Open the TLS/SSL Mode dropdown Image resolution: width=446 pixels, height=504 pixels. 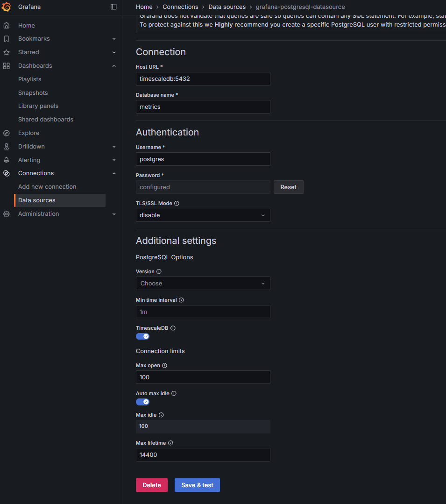203,215
